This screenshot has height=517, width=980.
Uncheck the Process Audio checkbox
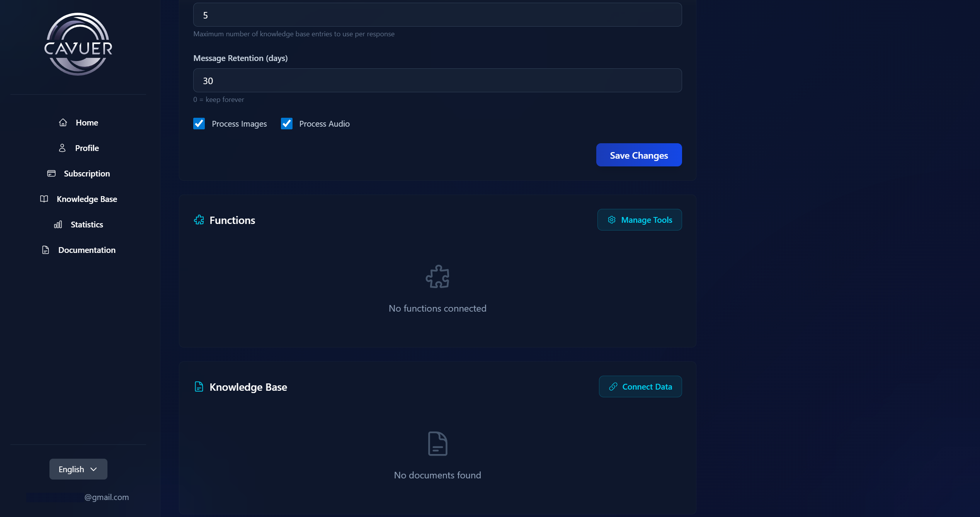[x=287, y=124]
